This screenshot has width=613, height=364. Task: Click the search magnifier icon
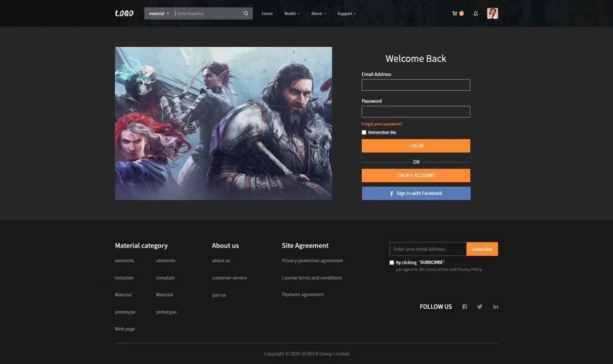246,14
